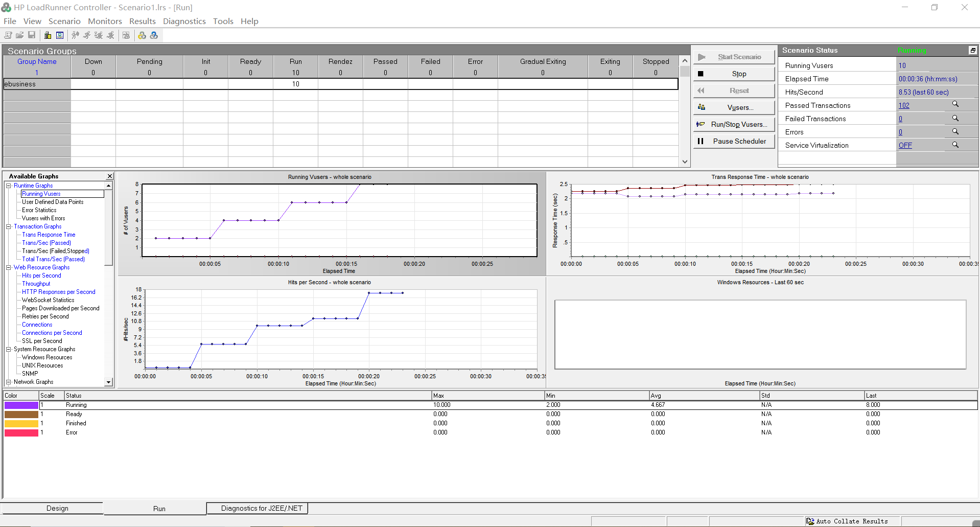The width and height of the screenshot is (980, 527).
Task: Select HTTP Responses per Second item
Action: coord(58,292)
